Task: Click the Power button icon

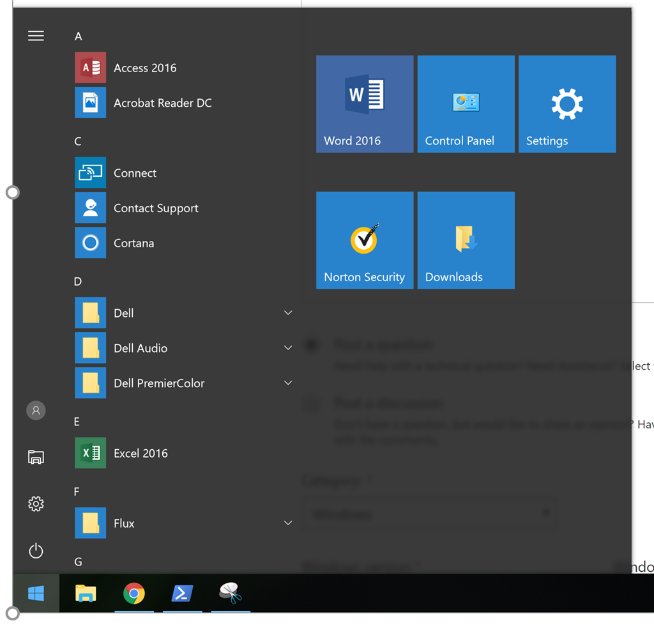Action: [x=36, y=551]
